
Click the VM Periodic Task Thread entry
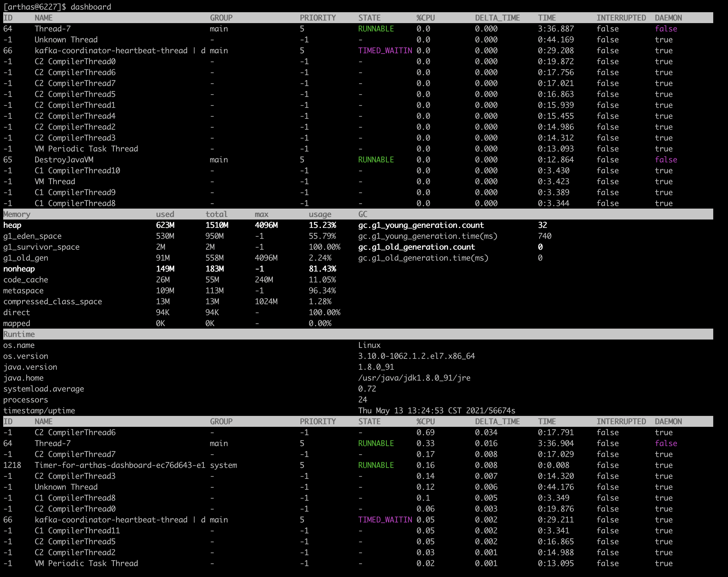[86, 149]
